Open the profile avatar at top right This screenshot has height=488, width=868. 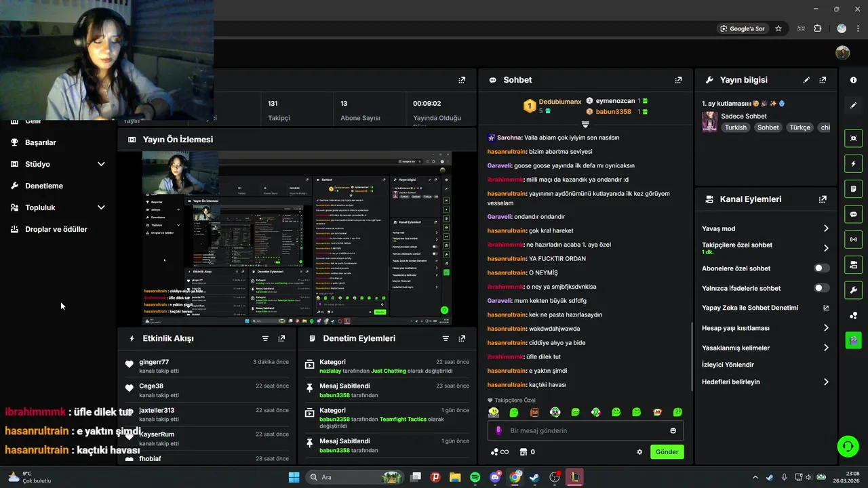click(x=843, y=53)
